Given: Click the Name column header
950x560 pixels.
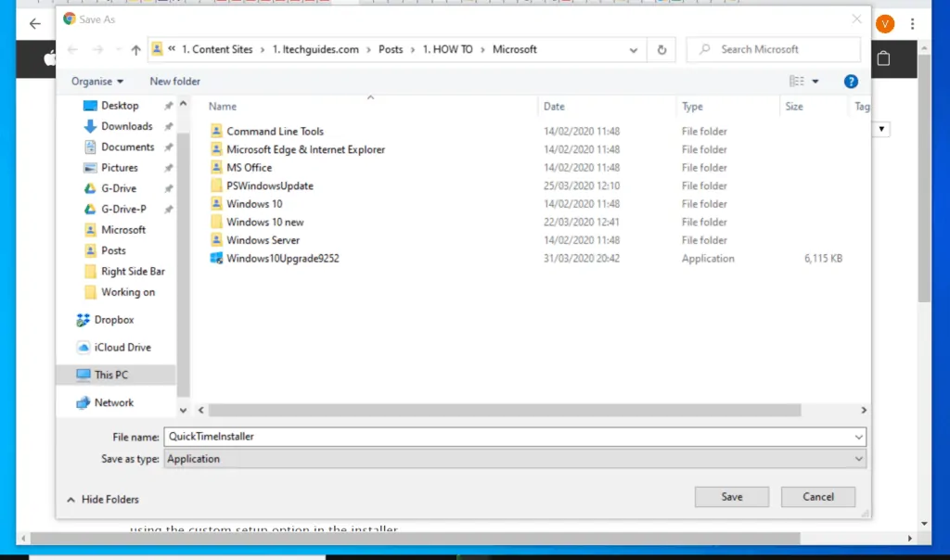Looking at the screenshot, I should coord(223,107).
